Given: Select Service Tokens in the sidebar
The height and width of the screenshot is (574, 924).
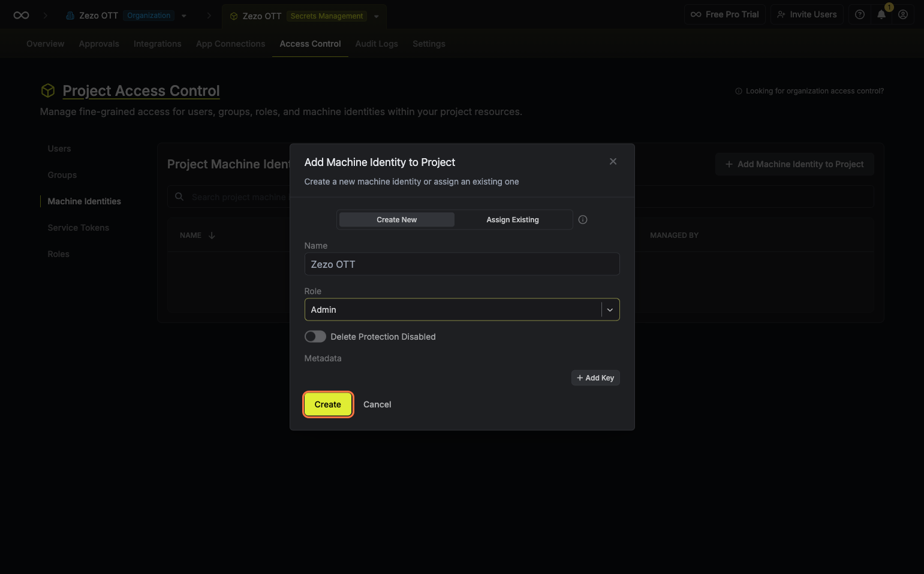Looking at the screenshot, I should (x=78, y=228).
